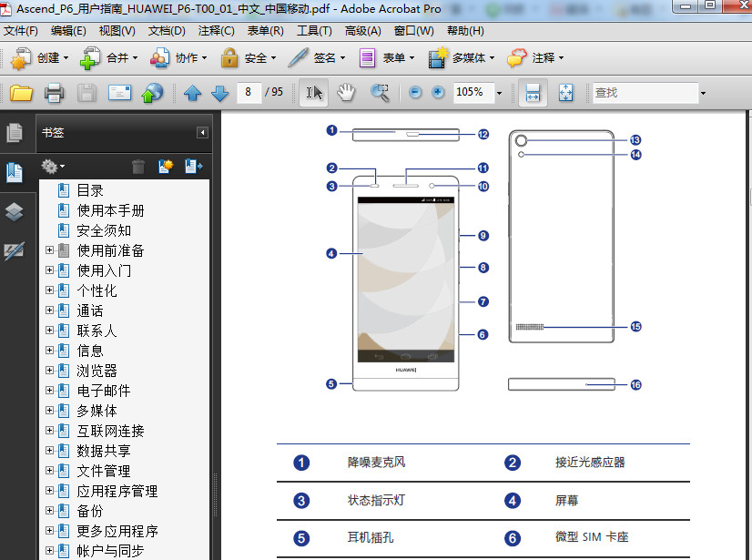This screenshot has height=560, width=752.
Task: Toggle fit one full page icon
Action: pyautogui.click(x=566, y=92)
